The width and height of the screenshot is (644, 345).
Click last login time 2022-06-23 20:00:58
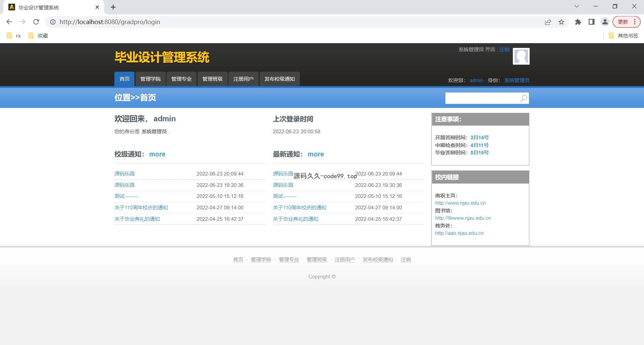click(x=297, y=132)
